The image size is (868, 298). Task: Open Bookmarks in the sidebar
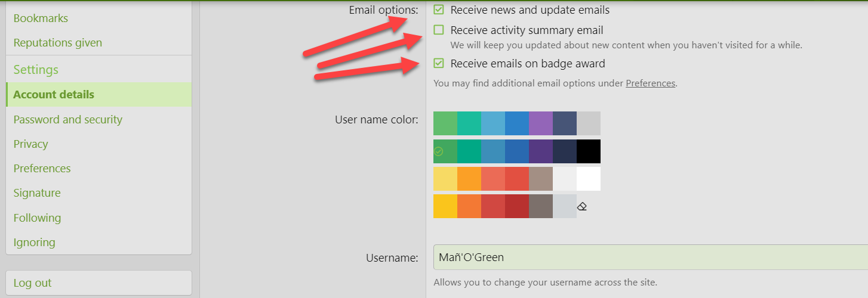click(41, 18)
